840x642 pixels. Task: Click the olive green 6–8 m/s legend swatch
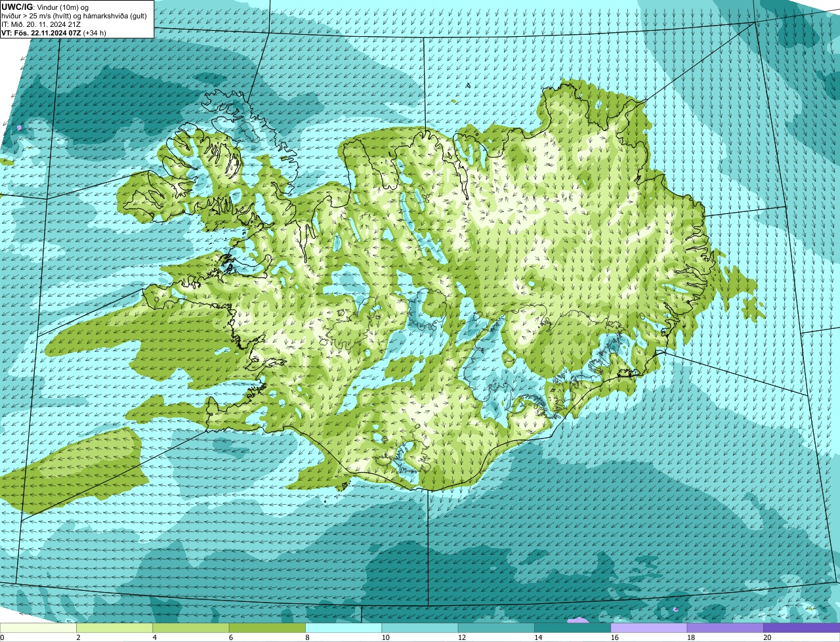coord(267,628)
